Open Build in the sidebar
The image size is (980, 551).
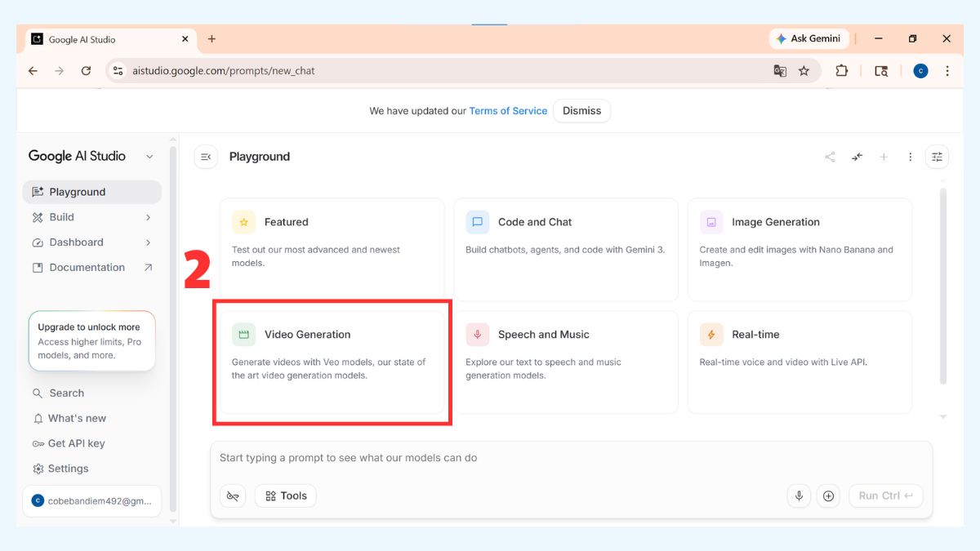91,217
